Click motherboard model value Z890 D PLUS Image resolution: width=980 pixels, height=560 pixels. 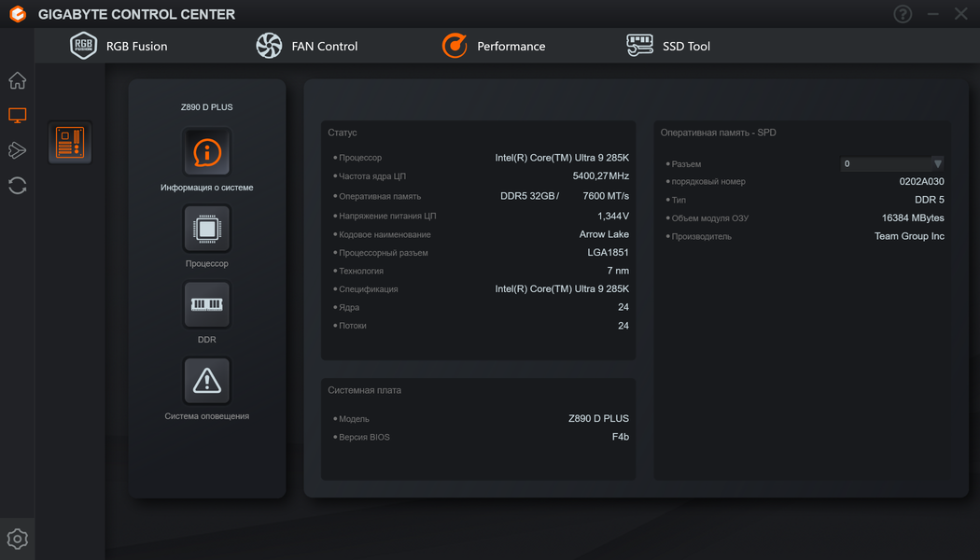pyautogui.click(x=599, y=419)
